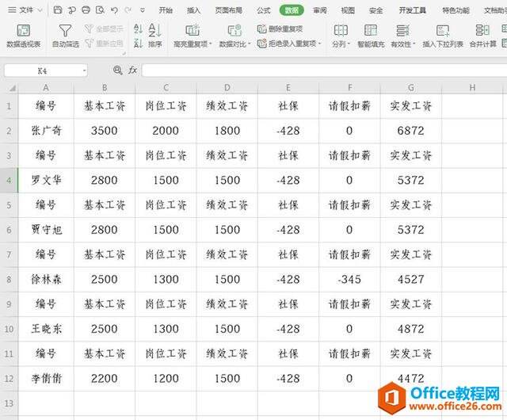Select cell with value 4527

point(411,279)
